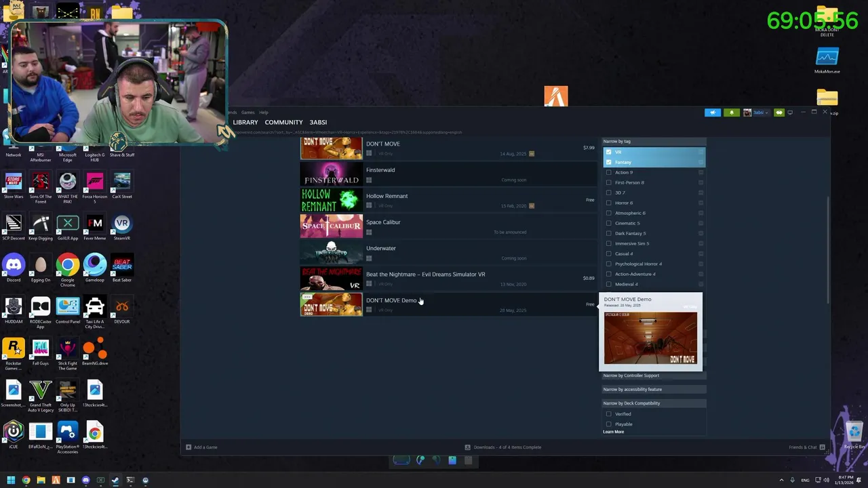Open Sons Of The Forest shortcut

41,187
